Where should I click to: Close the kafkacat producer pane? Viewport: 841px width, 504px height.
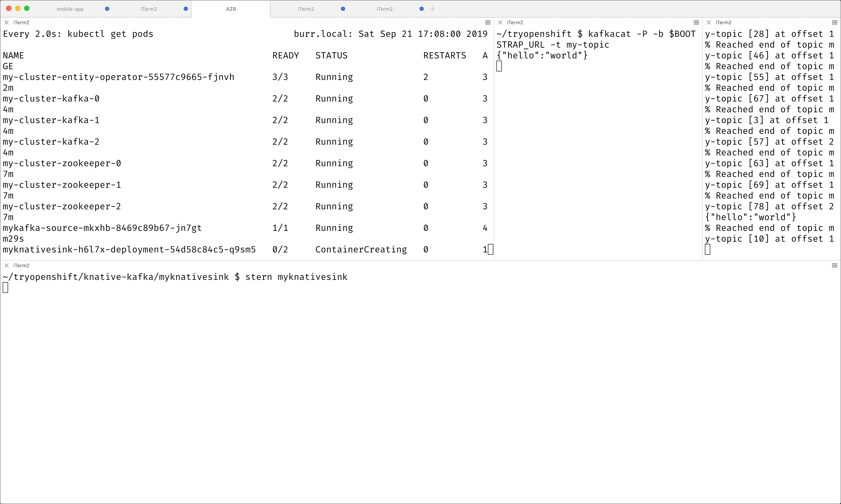500,22
